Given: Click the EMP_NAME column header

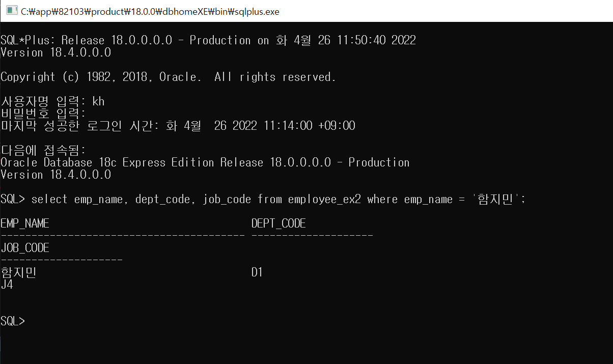Looking at the screenshot, I should point(25,223).
